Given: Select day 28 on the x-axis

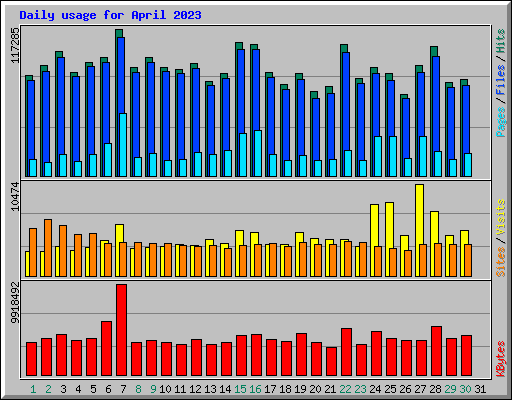Looking at the screenshot, I should click(435, 389).
